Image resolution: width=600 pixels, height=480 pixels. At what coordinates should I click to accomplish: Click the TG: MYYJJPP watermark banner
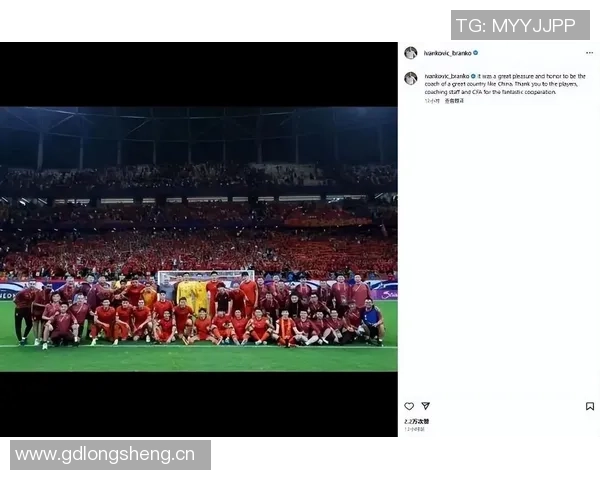tap(520, 25)
